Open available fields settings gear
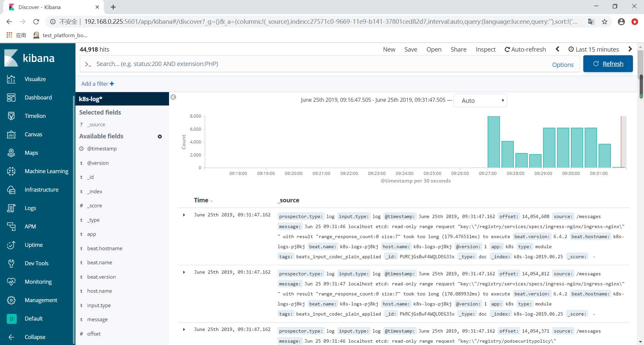The width and height of the screenshot is (644, 345). (x=160, y=136)
